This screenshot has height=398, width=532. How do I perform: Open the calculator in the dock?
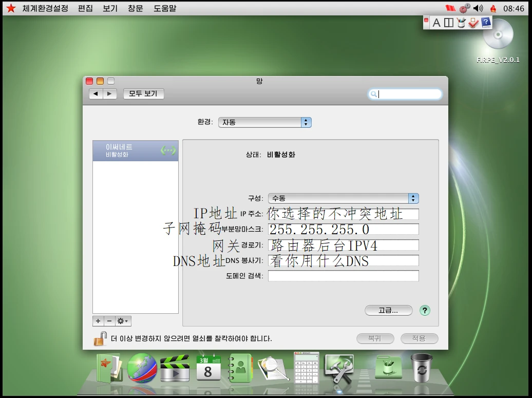click(x=307, y=367)
